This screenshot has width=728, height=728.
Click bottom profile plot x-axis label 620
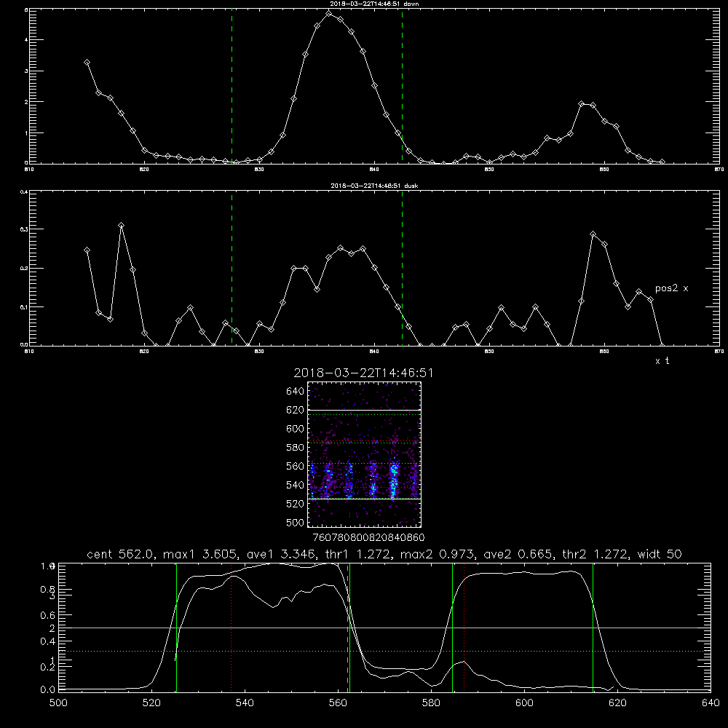coord(617,703)
